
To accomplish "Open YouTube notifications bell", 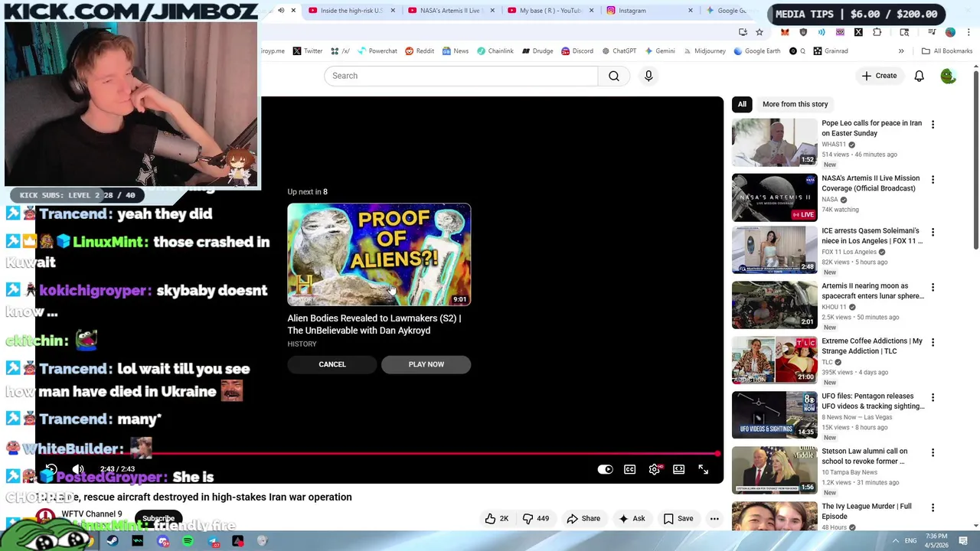I will coord(919,76).
